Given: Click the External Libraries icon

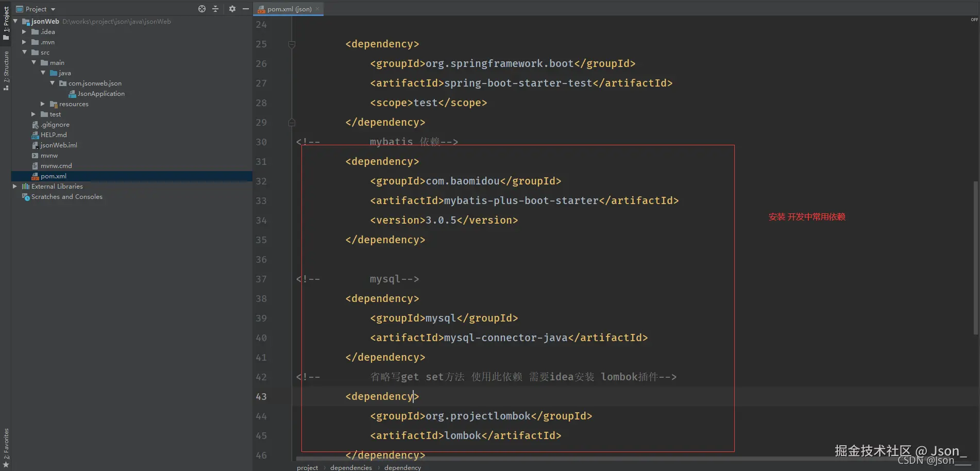Looking at the screenshot, I should click(x=26, y=187).
